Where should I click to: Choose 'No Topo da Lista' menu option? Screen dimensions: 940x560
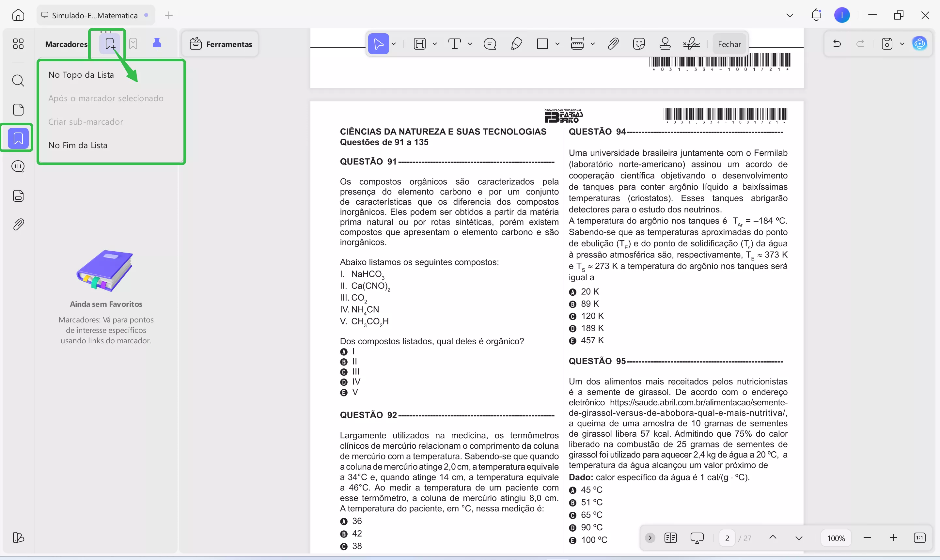81,75
